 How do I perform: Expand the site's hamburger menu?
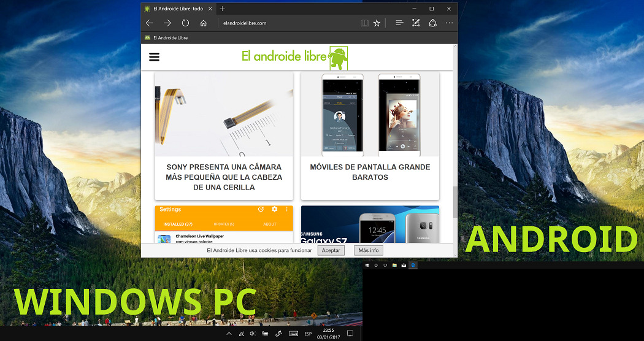click(x=155, y=56)
